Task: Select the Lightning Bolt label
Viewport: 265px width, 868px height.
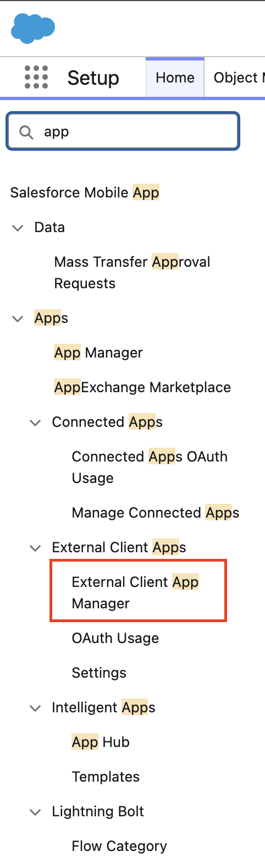Action: coord(98,811)
